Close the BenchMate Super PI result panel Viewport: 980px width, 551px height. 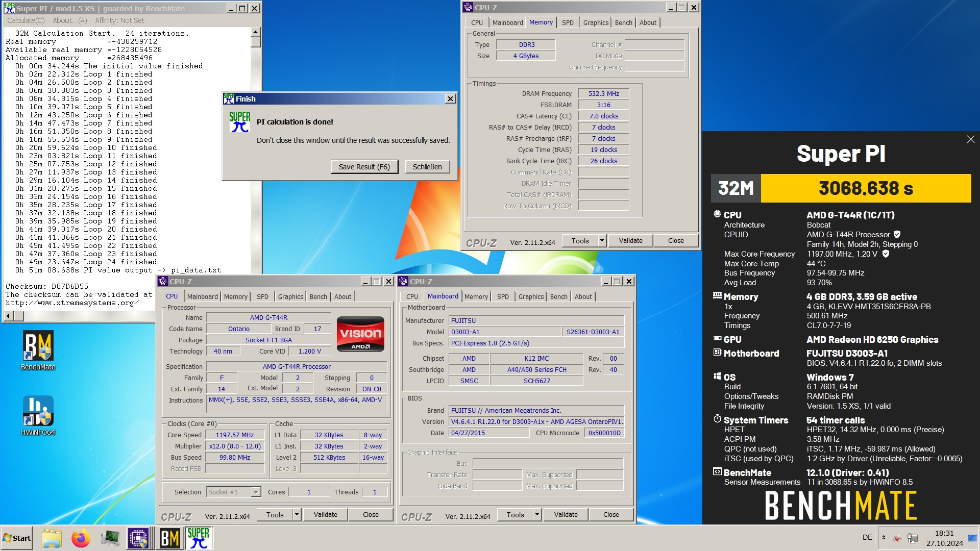(x=970, y=139)
